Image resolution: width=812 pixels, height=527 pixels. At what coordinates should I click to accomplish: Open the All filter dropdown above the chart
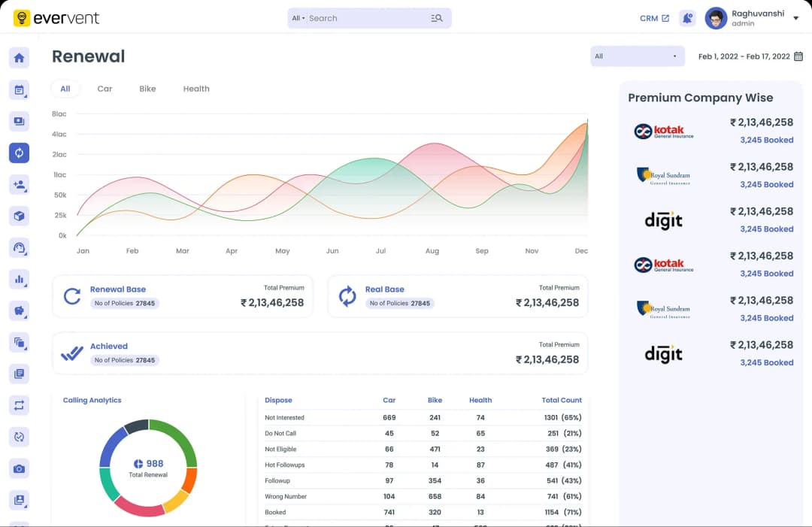point(637,56)
